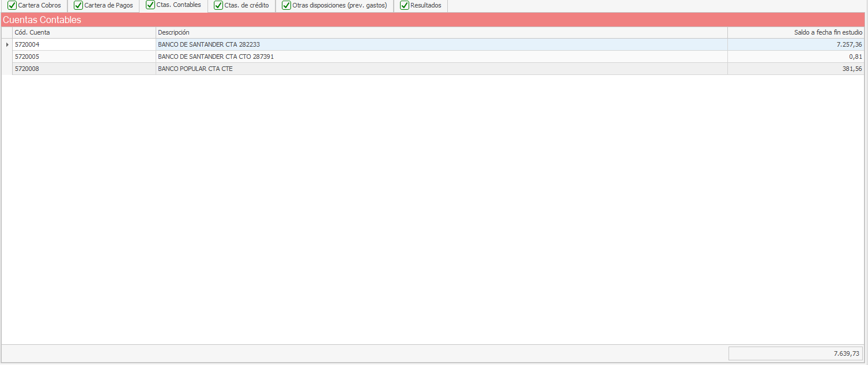
Task: Select the Ctas. Contables tab label
Action: tap(179, 5)
